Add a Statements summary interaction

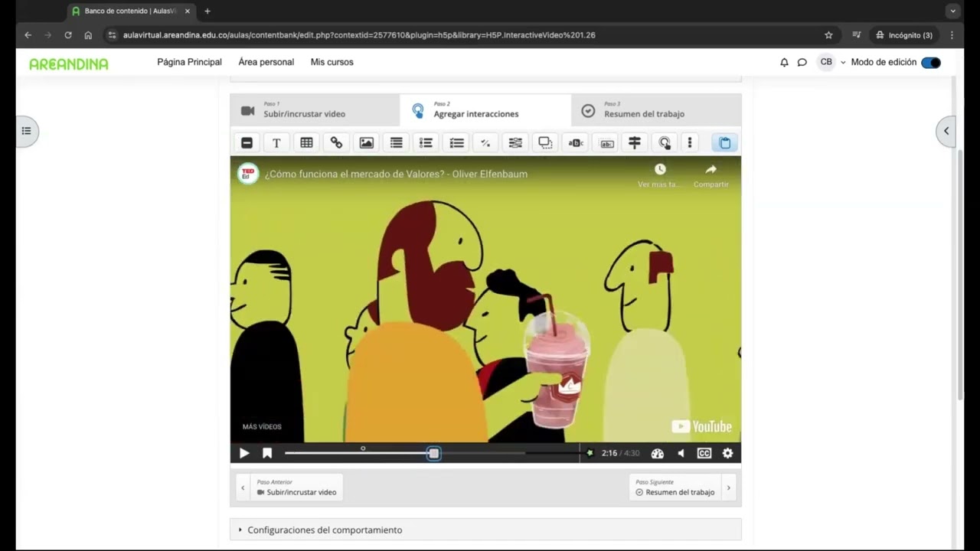tap(396, 142)
